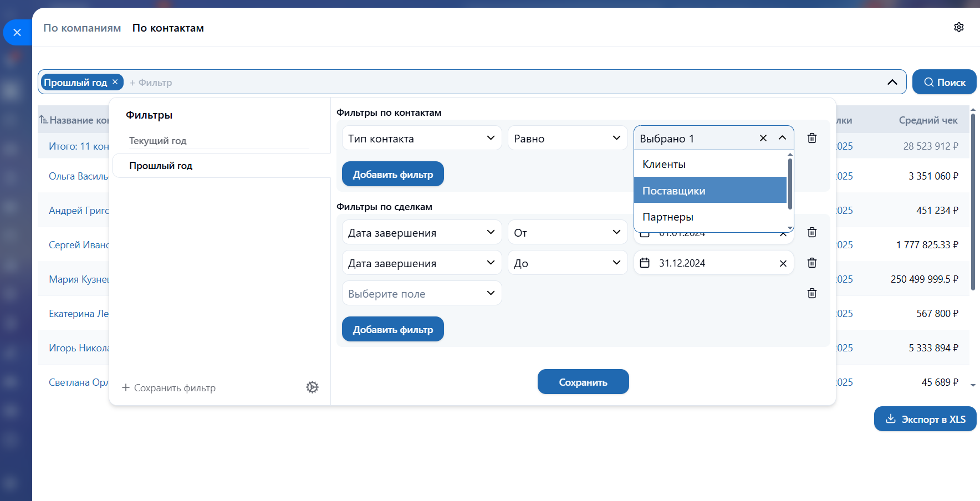Delete the empty Выберите поле filter row
This screenshot has width=980, height=501.
point(811,293)
